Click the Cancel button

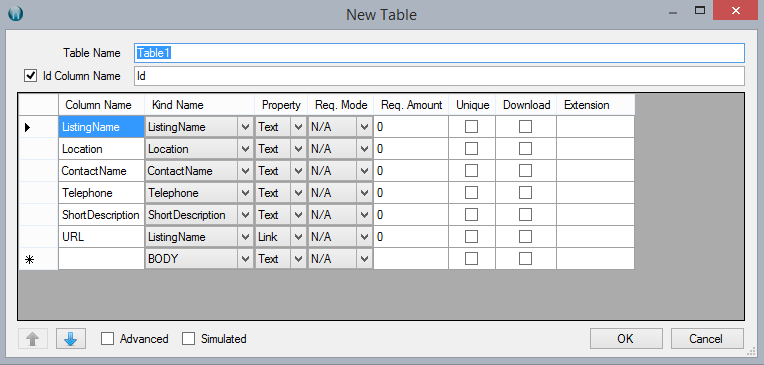[x=707, y=339]
